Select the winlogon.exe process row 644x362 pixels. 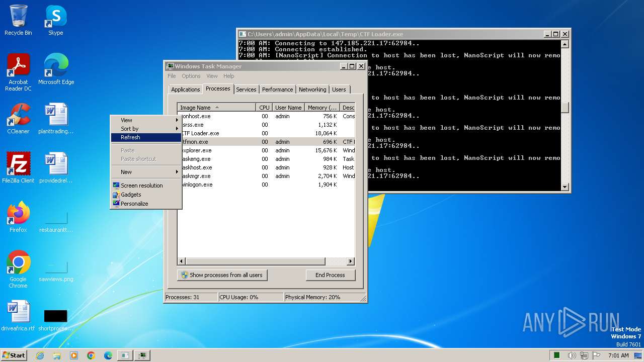[x=267, y=185]
